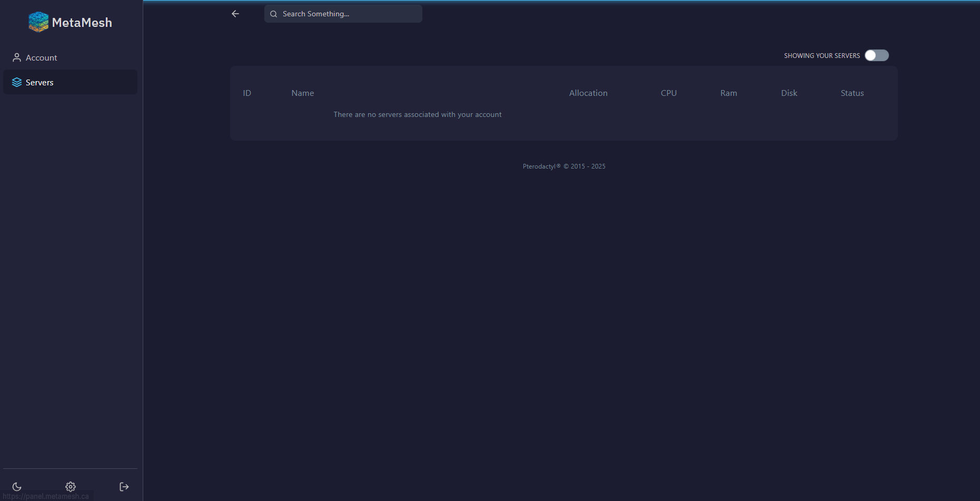Focus the Search Something input field
The height and width of the screenshot is (501, 980).
[348, 14]
